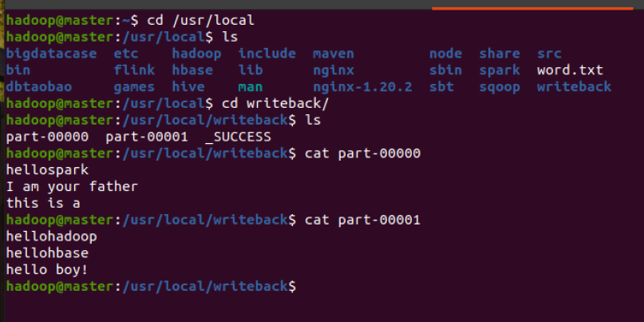644x322 pixels.
Task: Click the 'I am your father' output line
Action: (x=72, y=186)
